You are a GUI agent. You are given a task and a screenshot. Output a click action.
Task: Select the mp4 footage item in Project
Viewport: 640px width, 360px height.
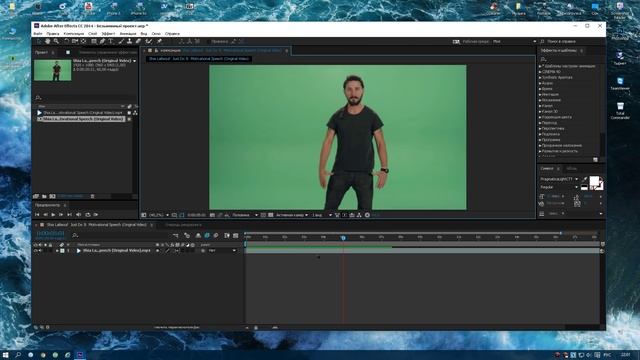click(x=83, y=113)
